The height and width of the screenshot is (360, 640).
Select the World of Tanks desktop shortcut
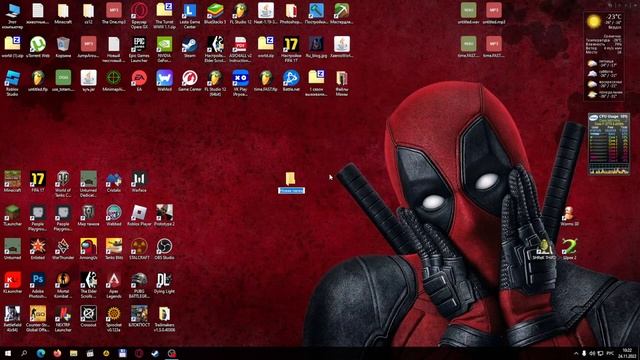click(63, 184)
